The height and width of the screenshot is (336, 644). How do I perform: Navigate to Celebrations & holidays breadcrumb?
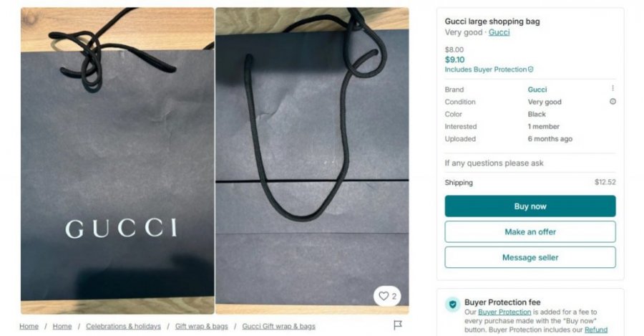click(x=123, y=326)
